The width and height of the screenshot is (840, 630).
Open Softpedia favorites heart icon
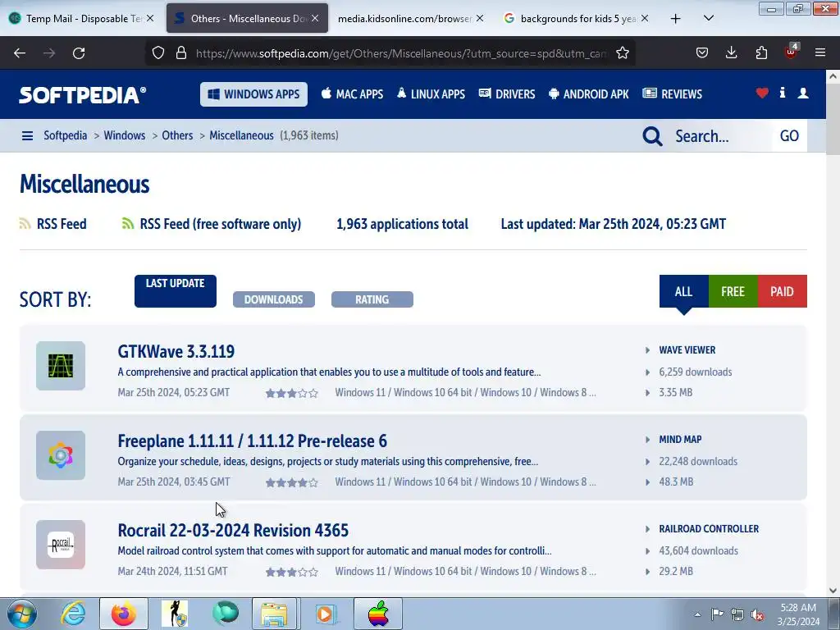762,94
